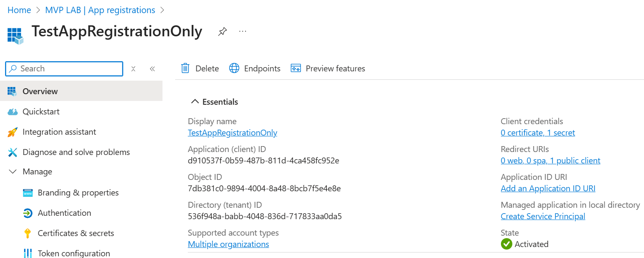Viewport: 644px width, 258px height.
Task: Go to MVP LAB | App registrations breadcrumb
Action: [100, 10]
